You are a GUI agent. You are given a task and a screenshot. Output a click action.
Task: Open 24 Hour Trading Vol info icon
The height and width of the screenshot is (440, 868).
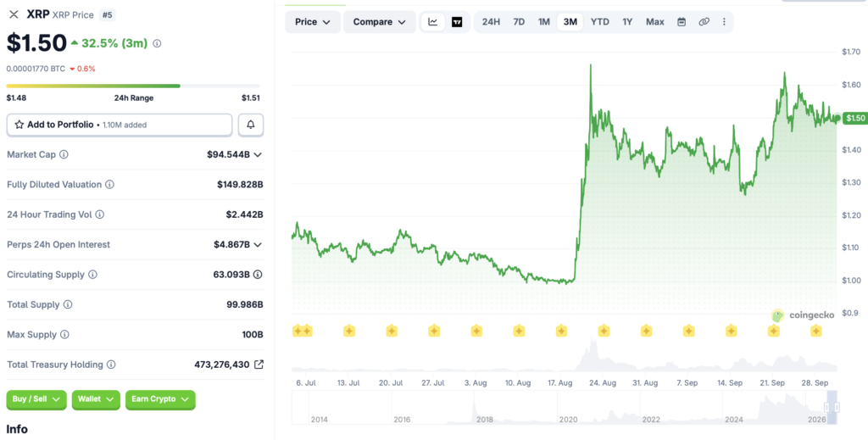100,214
